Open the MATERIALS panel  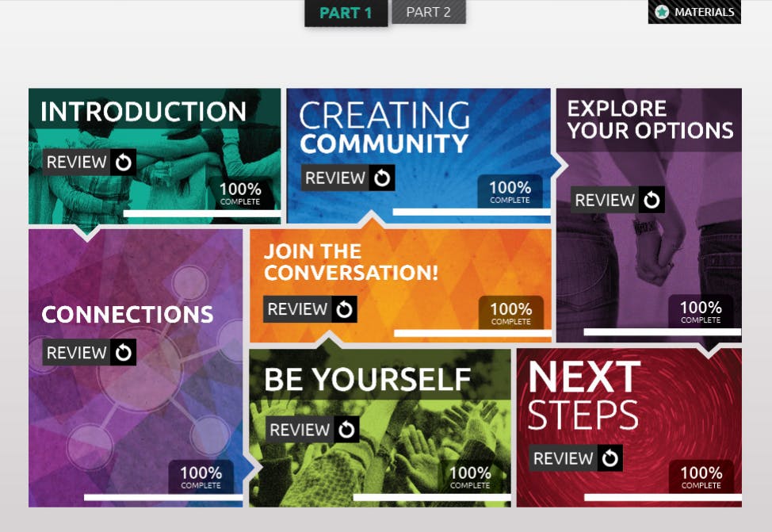point(704,12)
